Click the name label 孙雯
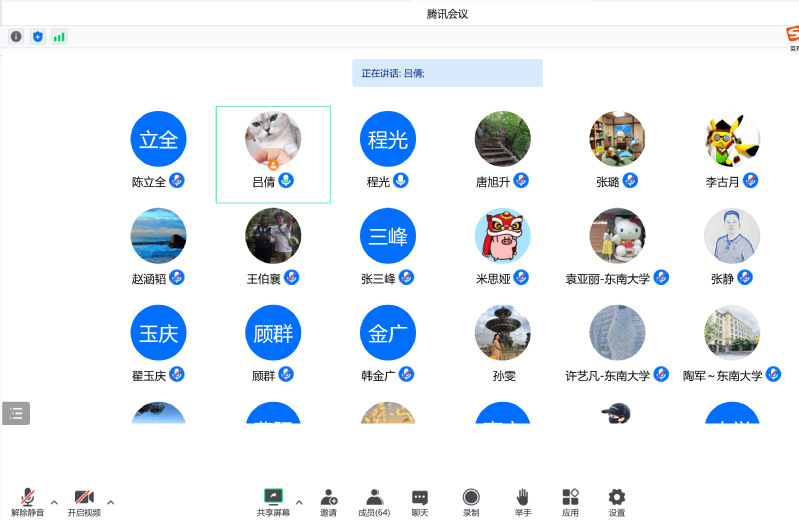799x520 pixels. point(504,376)
